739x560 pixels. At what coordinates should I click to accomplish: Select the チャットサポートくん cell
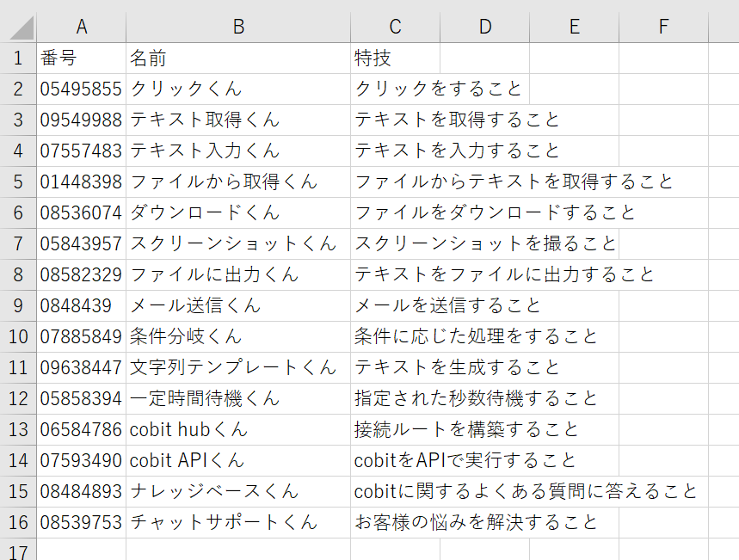pos(238,523)
